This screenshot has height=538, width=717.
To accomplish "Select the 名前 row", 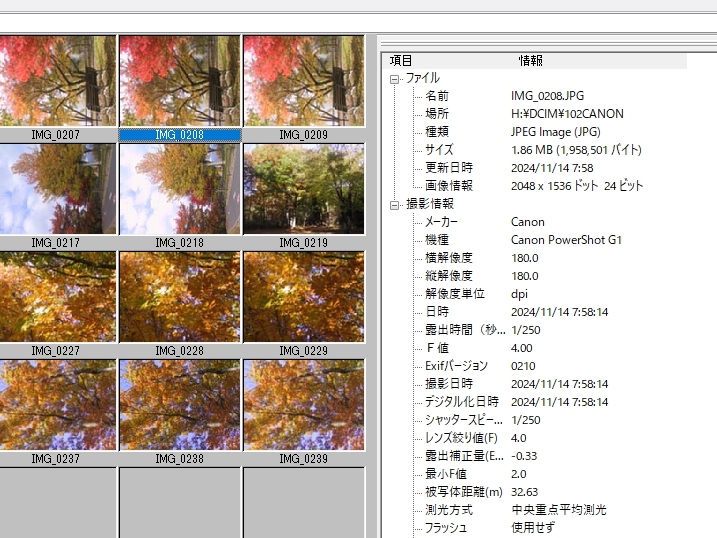I will [x=504, y=96].
